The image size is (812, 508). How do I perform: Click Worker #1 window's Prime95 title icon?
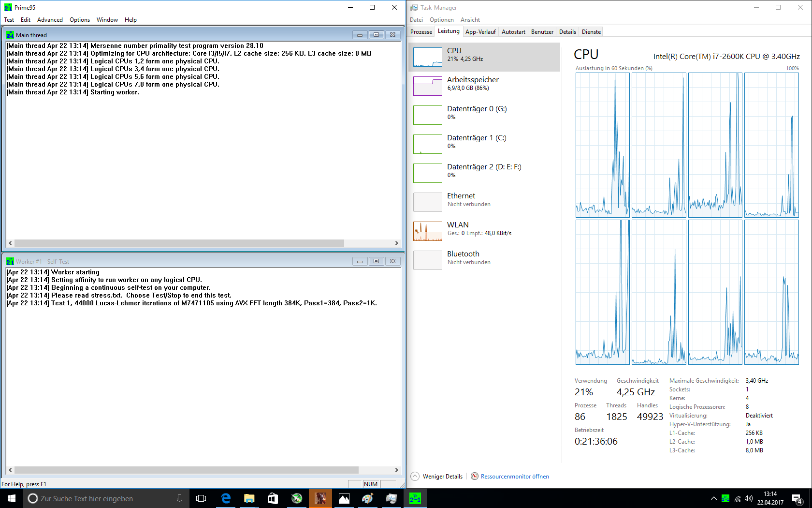click(x=10, y=261)
